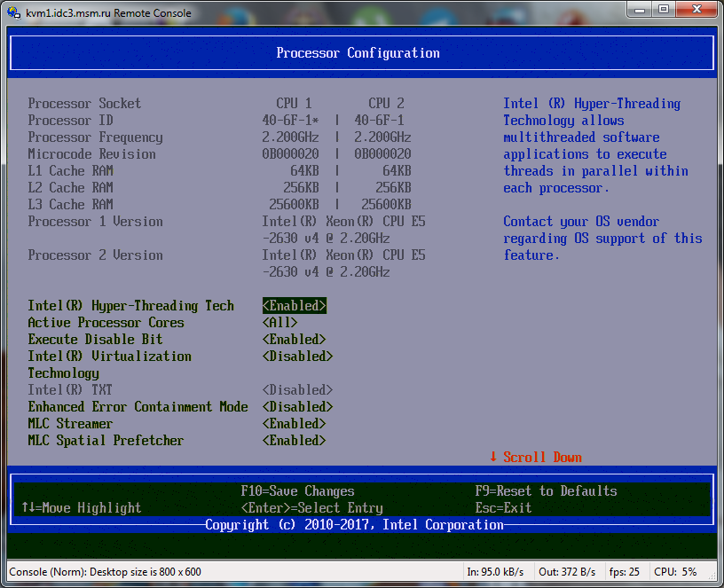724x588 pixels.
Task: Click the red Scroll Down indicator
Action: 535,457
